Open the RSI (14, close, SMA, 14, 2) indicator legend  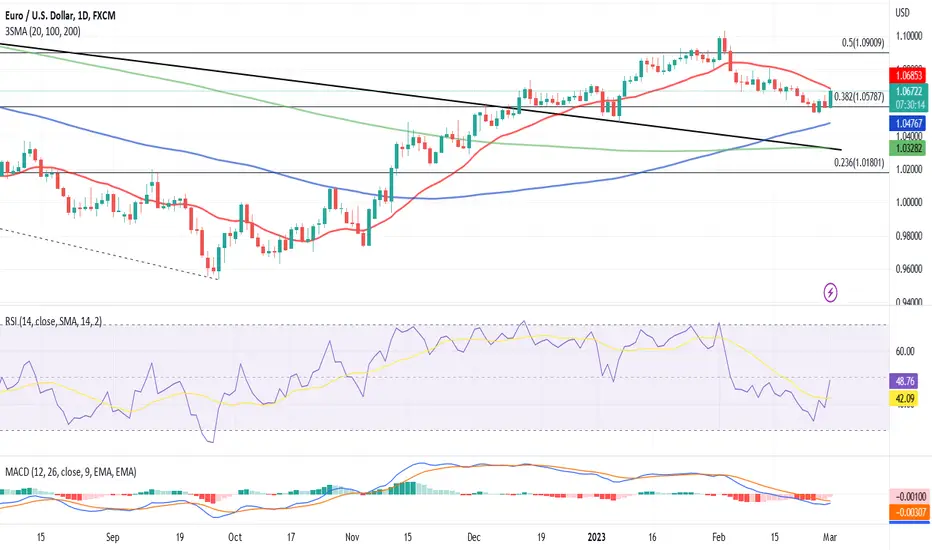pyautogui.click(x=53, y=321)
